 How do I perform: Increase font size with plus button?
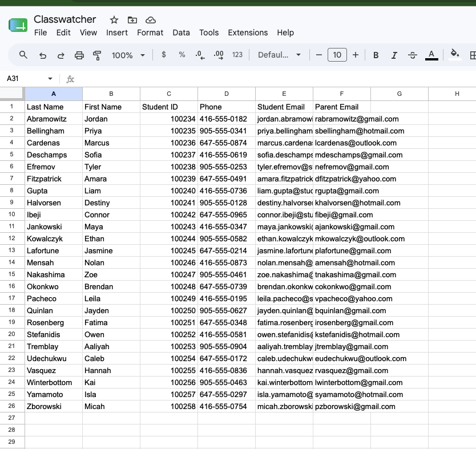click(x=356, y=55)
